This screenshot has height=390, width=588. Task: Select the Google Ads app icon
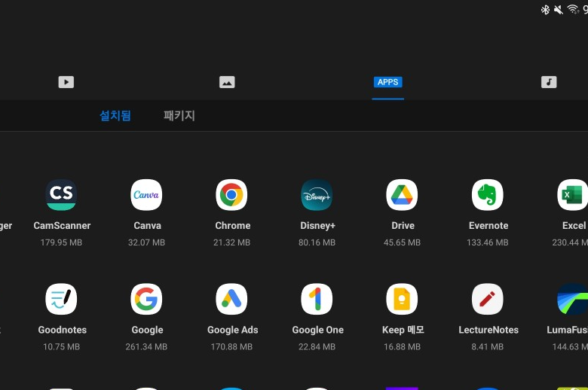231,299
